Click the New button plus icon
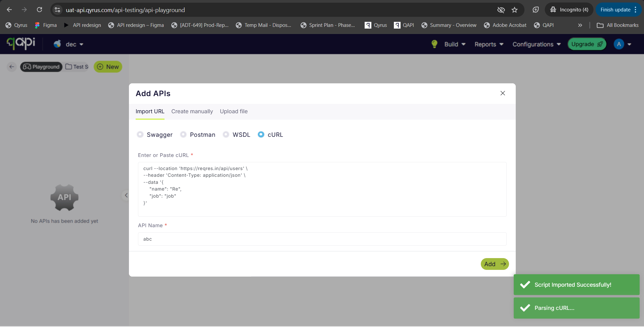This screenshot has height=327, width=644. click(100, 67)
